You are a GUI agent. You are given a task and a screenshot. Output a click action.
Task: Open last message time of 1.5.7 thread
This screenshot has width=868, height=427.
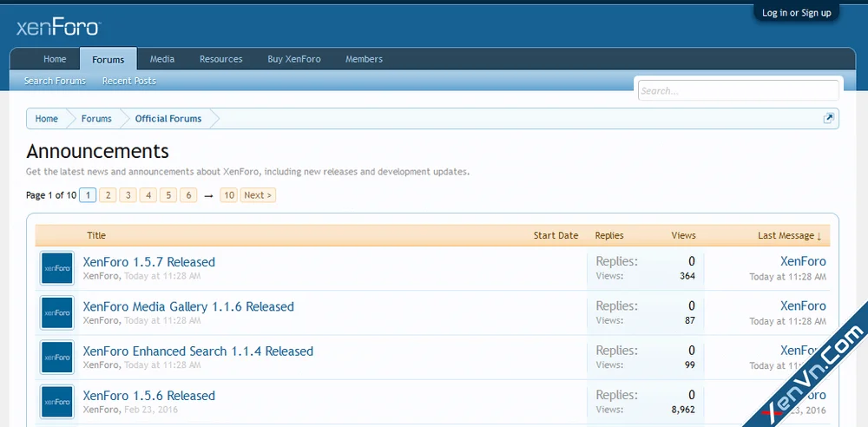coord(788,276)
